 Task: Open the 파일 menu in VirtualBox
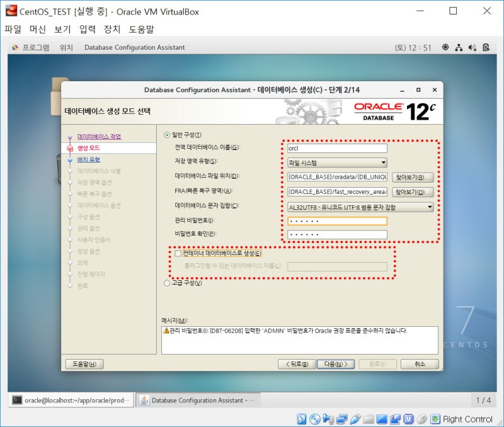[13, 29]
